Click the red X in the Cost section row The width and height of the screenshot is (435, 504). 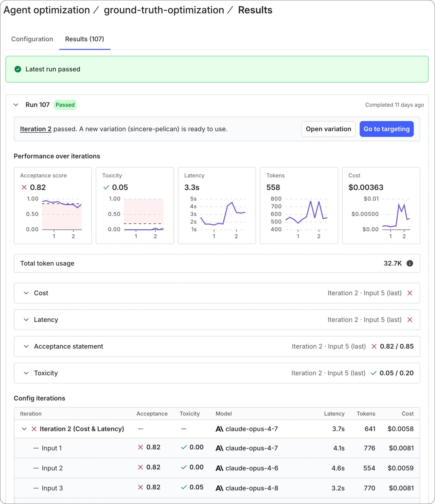(410, 293)
